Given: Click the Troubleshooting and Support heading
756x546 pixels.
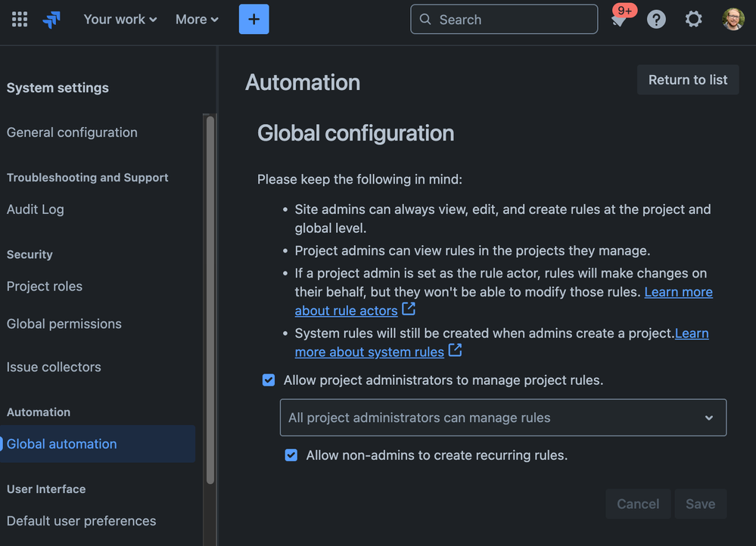Looking at the screenshot, I should click(x=87, y=178).
